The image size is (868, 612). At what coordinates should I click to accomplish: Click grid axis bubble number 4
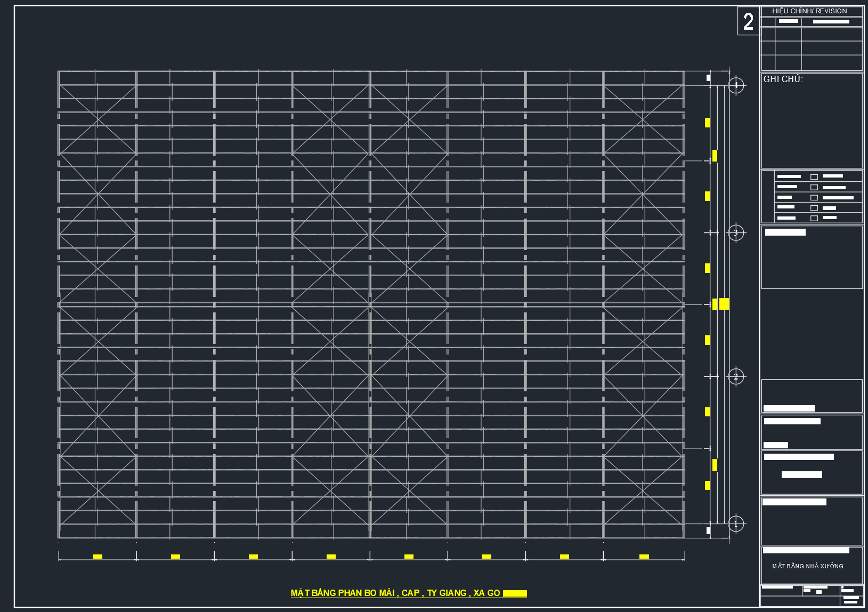736,85
